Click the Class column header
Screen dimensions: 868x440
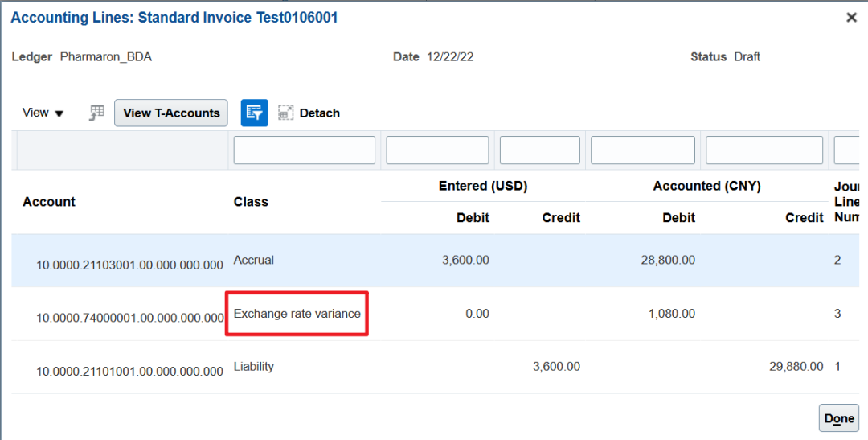pos(251,202)
